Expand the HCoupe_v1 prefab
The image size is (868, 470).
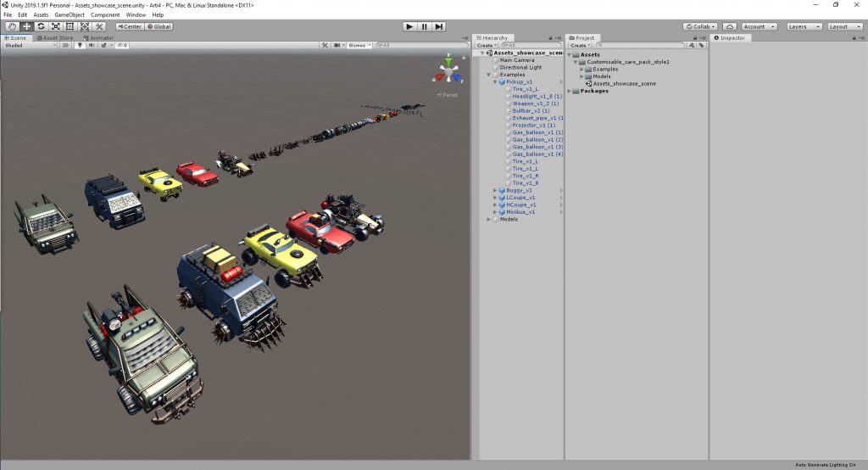pos(495,204)
